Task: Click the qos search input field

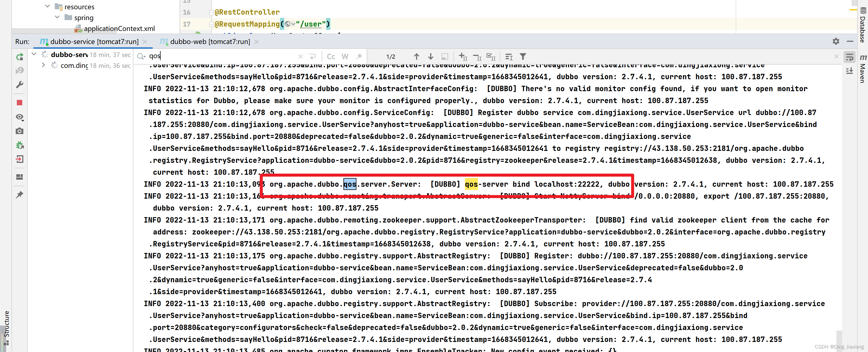Action: [222, 56]
